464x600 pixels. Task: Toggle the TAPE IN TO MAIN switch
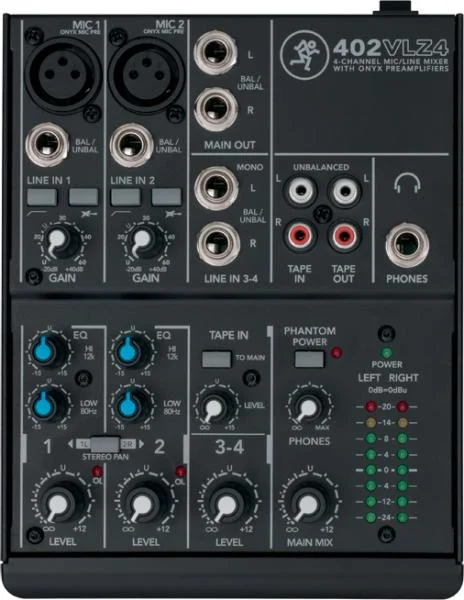click(217, 359)
